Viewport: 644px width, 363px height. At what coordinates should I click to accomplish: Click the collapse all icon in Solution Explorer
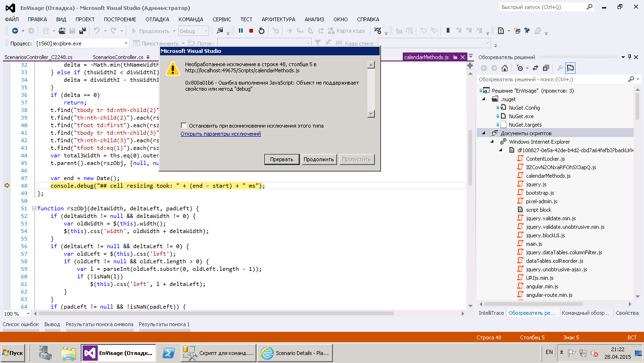click(546, 68)
